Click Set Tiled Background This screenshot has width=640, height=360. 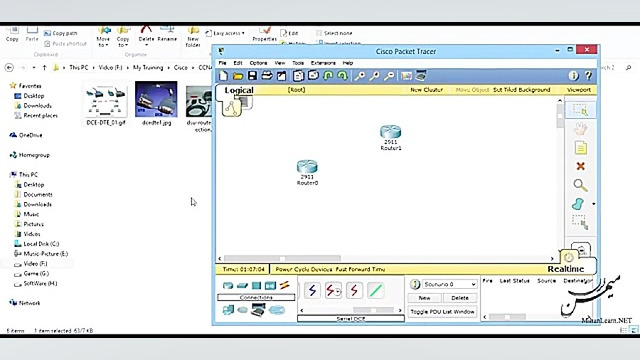click(522, 90)
